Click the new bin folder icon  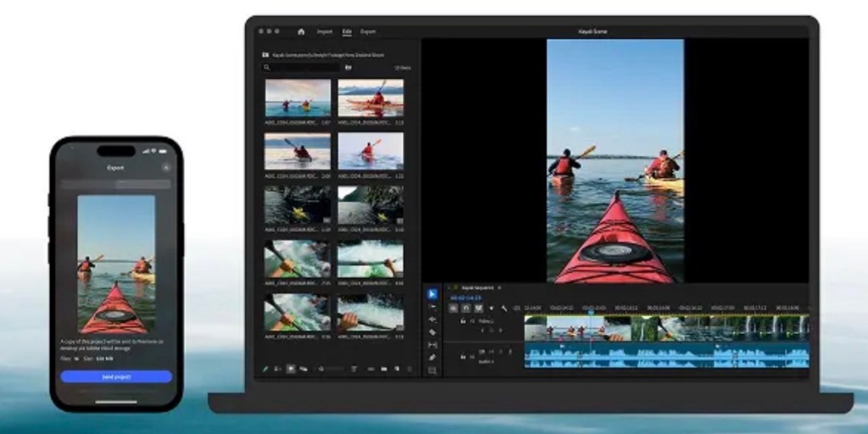point(348,67)
